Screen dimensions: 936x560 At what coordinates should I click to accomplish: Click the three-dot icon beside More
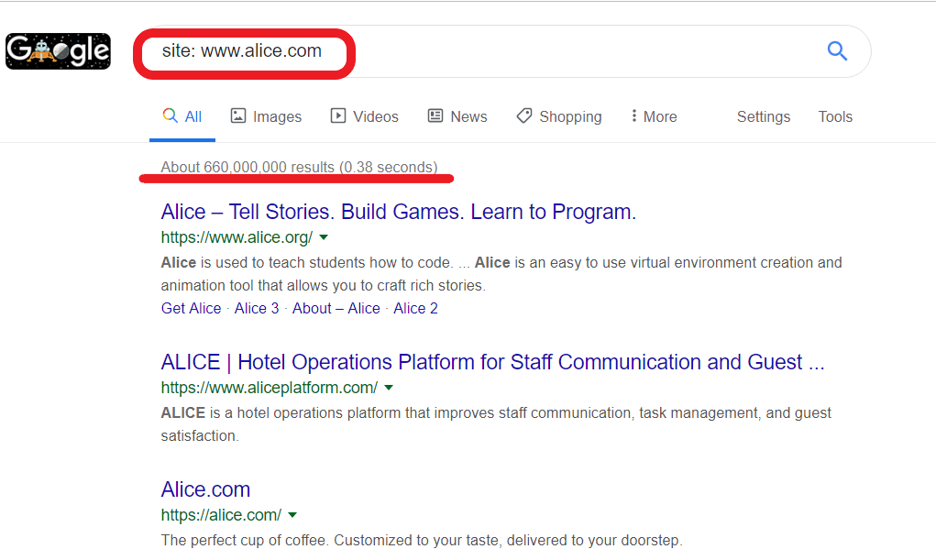[634, 115]
